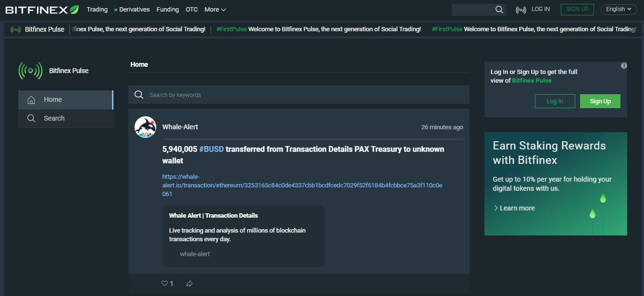Image resolution: width=644 pixels, height=296 pixels.
Task: Click the large Bitfinex Pulse sidebar logo
Action: (x=30, y=70)
